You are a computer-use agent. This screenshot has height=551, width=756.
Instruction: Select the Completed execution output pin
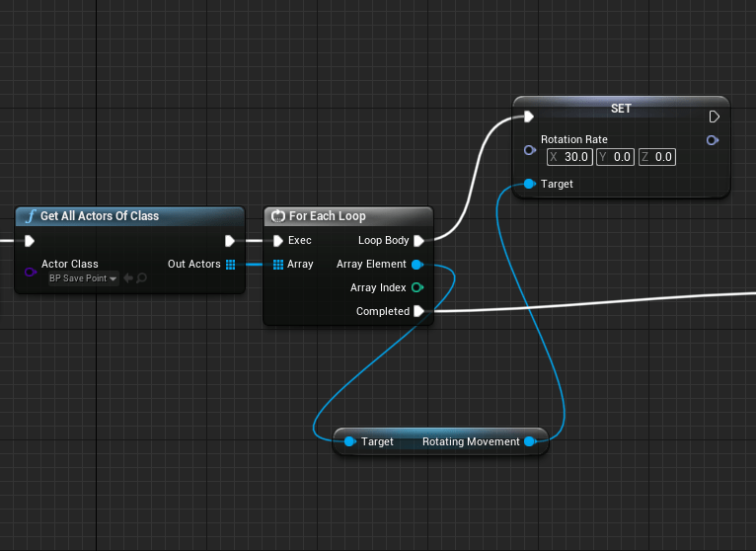(x=418, y=312)
